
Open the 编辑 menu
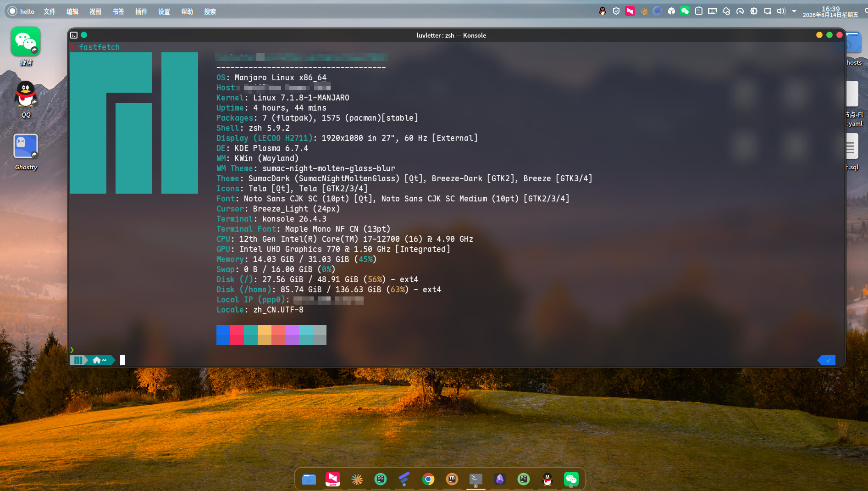click(72, 11)
